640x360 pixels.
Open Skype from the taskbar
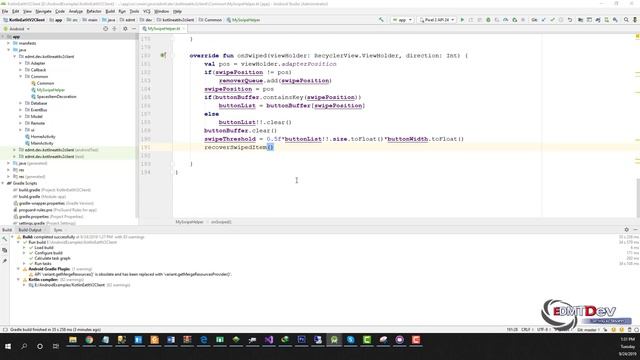pos(351,340)
